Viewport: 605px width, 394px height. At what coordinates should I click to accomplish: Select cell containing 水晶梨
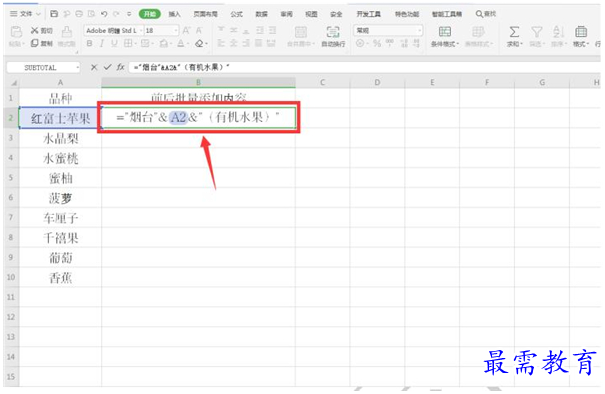coord(61,138)
